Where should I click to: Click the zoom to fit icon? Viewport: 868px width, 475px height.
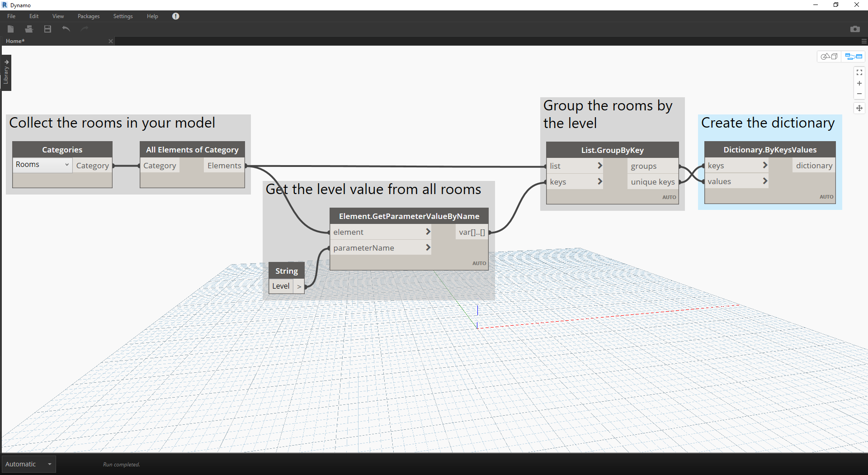(x=859, y=72)
